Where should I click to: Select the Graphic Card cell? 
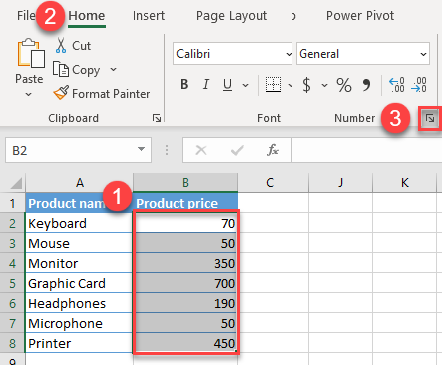point(79,283)
